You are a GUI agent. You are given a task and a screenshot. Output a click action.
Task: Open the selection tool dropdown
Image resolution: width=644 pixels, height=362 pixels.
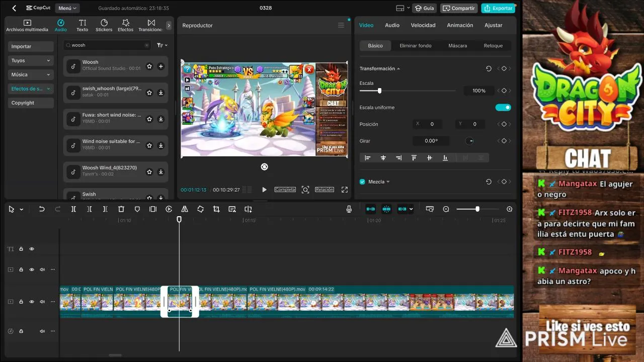tap(22, 209)
